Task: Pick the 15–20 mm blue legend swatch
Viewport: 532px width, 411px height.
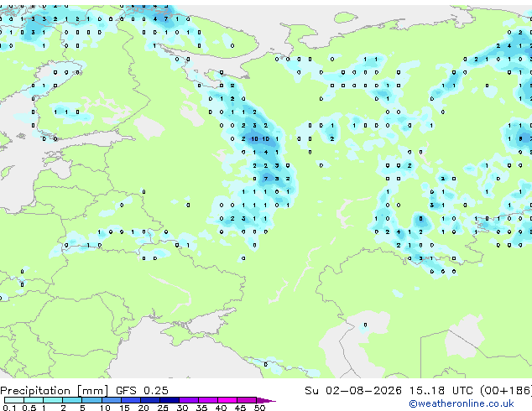Action: (x=131, y=400)
